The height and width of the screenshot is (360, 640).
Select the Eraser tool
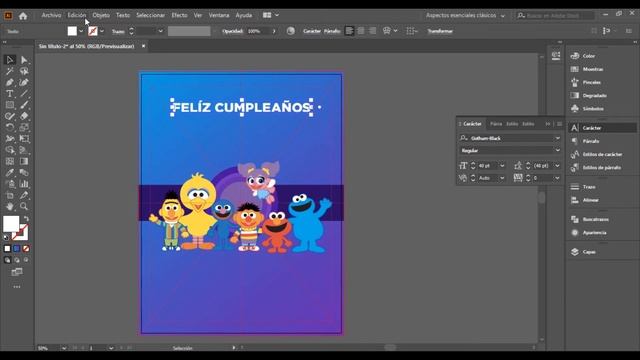point(24,116)
